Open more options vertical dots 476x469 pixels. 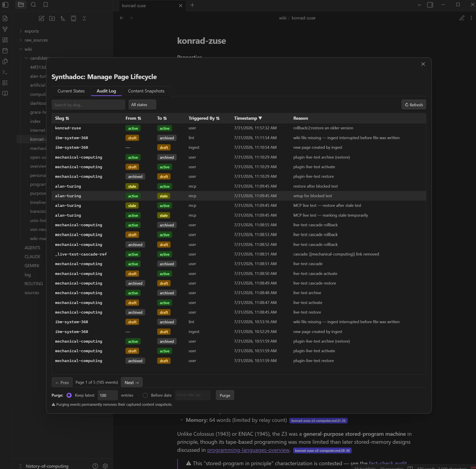click(x=471, y=18)
